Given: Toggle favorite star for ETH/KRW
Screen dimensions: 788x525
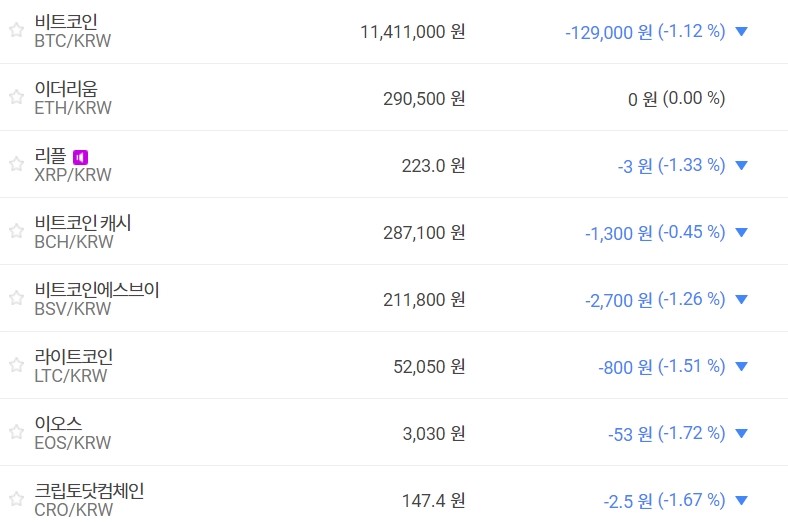Looking at the screenshot, I should pyautogui.click(x=16, y=97).
